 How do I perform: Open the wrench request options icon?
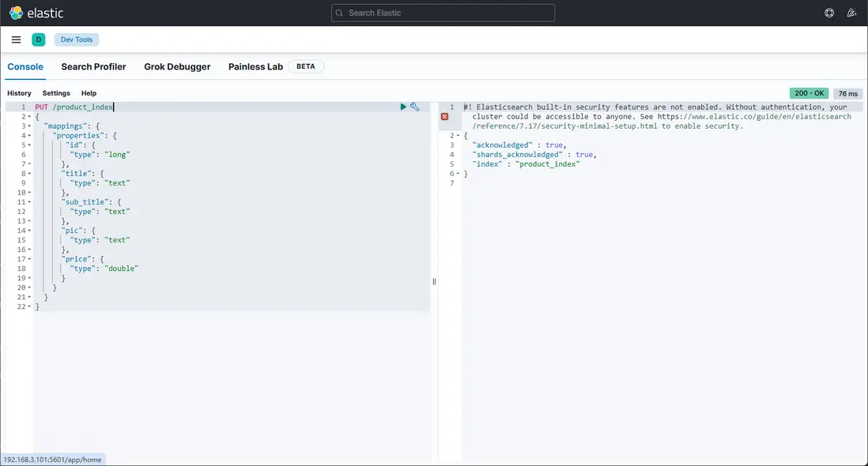(415, 107)
